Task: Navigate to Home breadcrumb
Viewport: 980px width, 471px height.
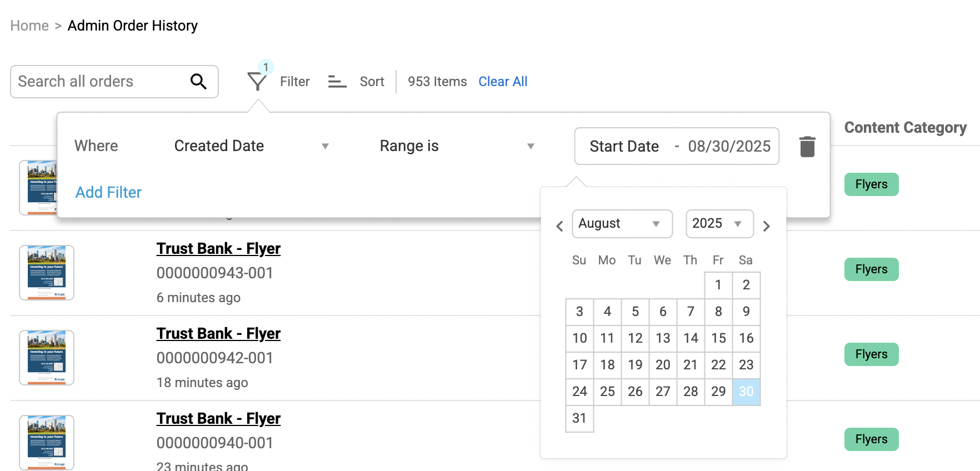Action: click(x=29, y=26)
